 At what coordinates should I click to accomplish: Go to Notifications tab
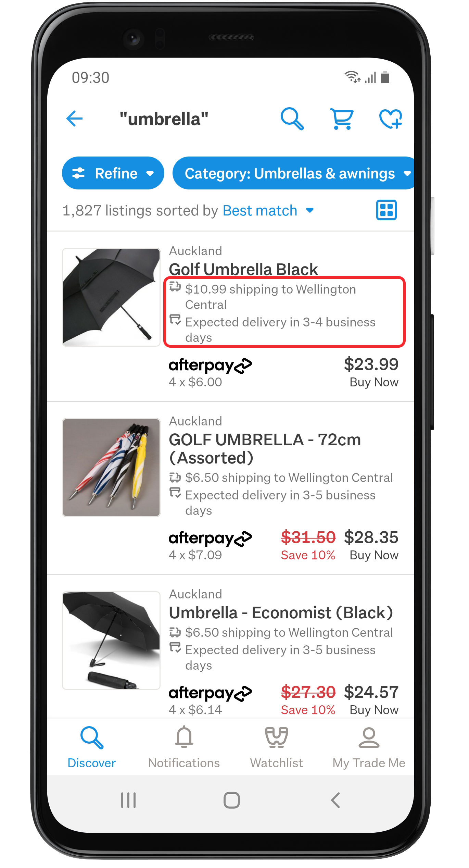[x=184, y=747]
